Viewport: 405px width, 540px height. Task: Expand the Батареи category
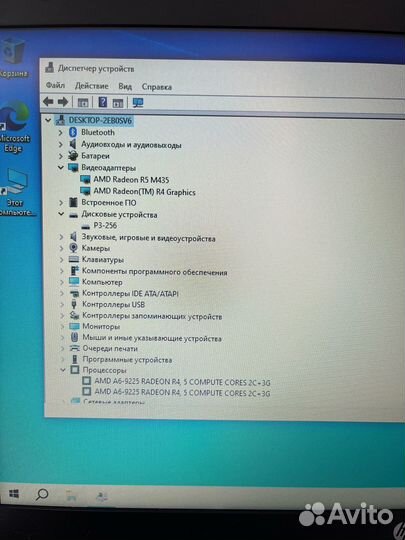pyautogui.click(x=61, y=156)
